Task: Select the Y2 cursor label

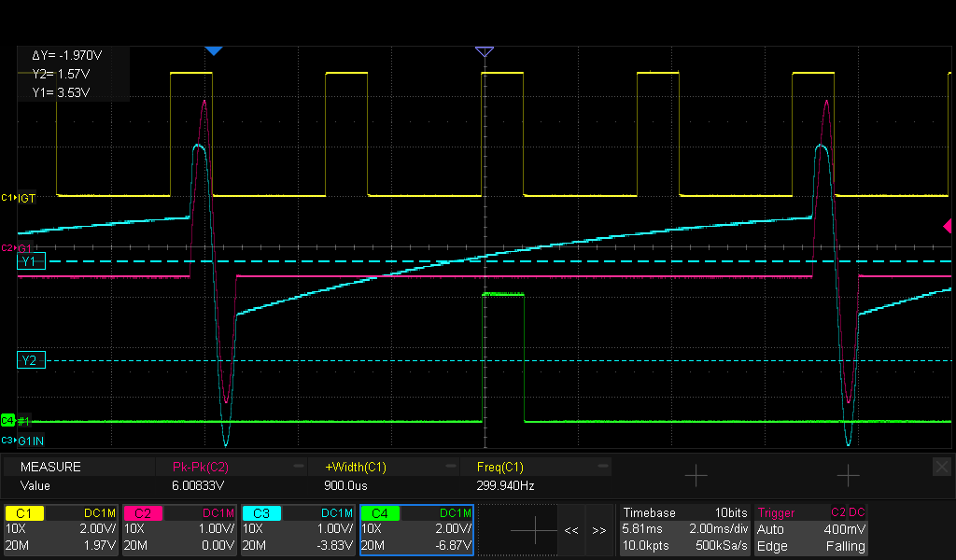Action: pyautogui.click(x=29, y=360)
